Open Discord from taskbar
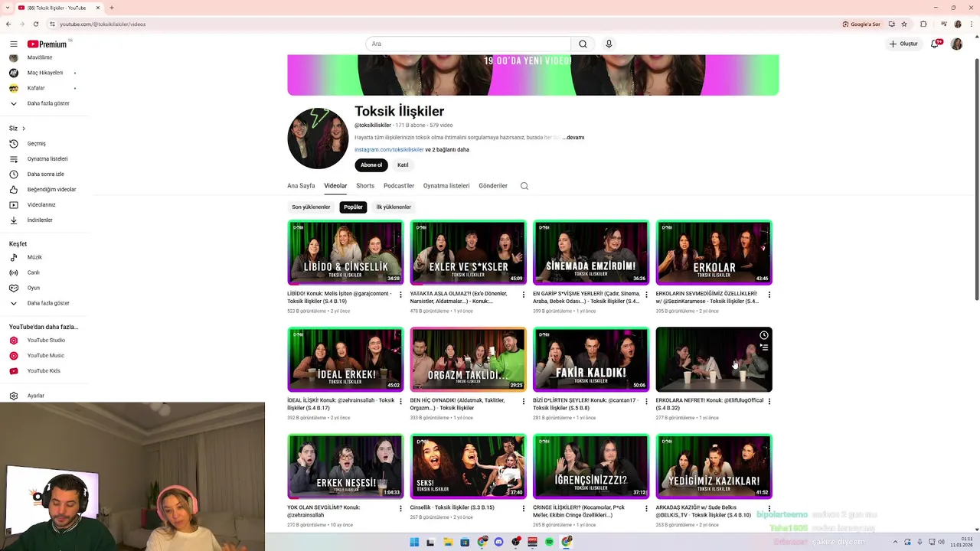 [x=498, y=542]
